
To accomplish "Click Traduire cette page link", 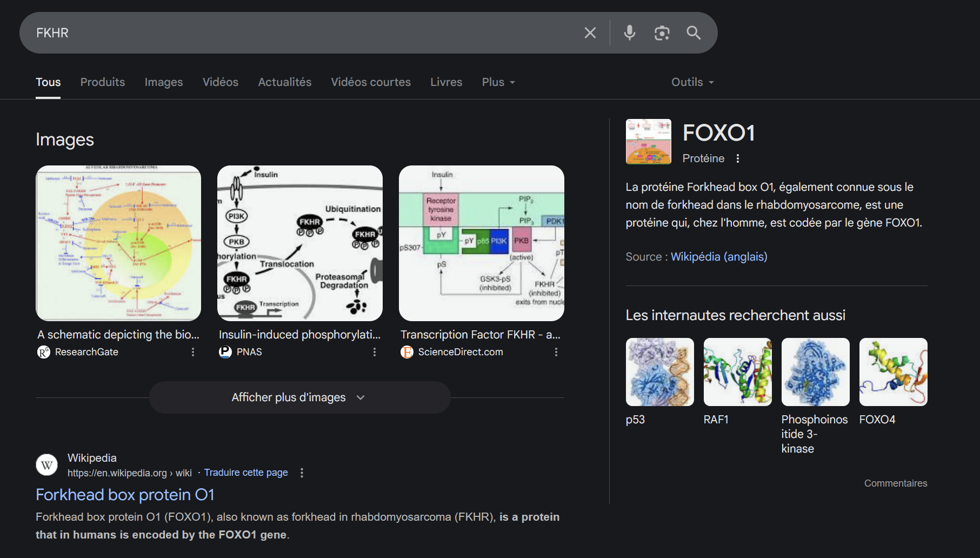I will coord(246,473).
